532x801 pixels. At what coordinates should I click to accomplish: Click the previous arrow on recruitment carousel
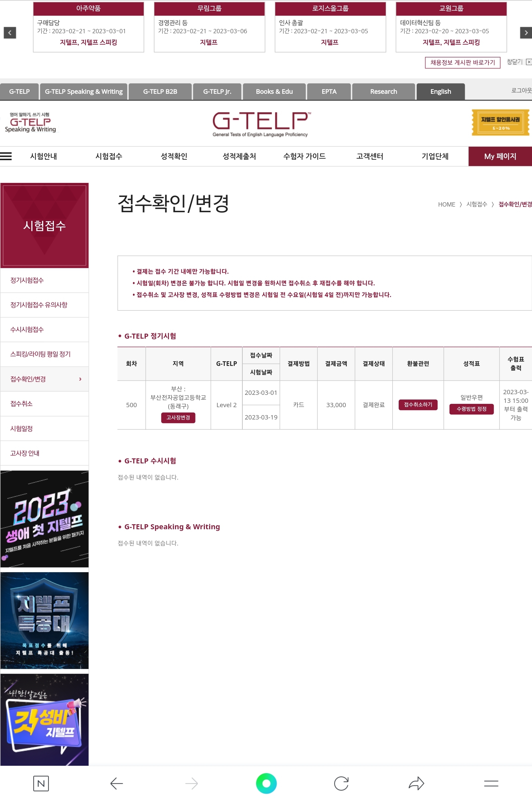click(10, 33)
